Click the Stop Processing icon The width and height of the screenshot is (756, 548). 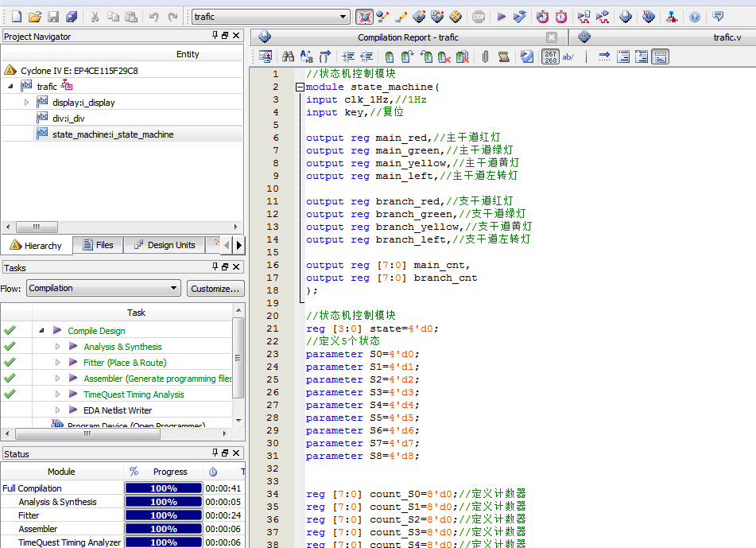click(x=479, y=17)
